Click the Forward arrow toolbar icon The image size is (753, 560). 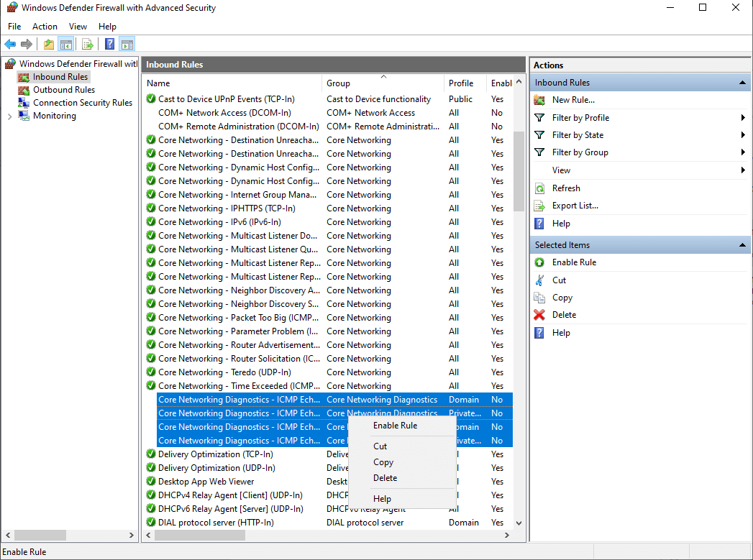(27, 45)
